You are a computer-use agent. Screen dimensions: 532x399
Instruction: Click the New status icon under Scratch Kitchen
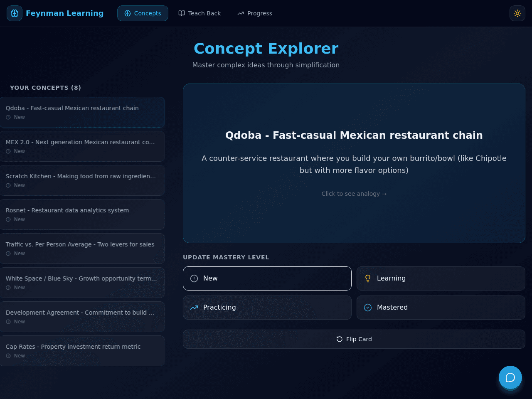click(8, 185)
